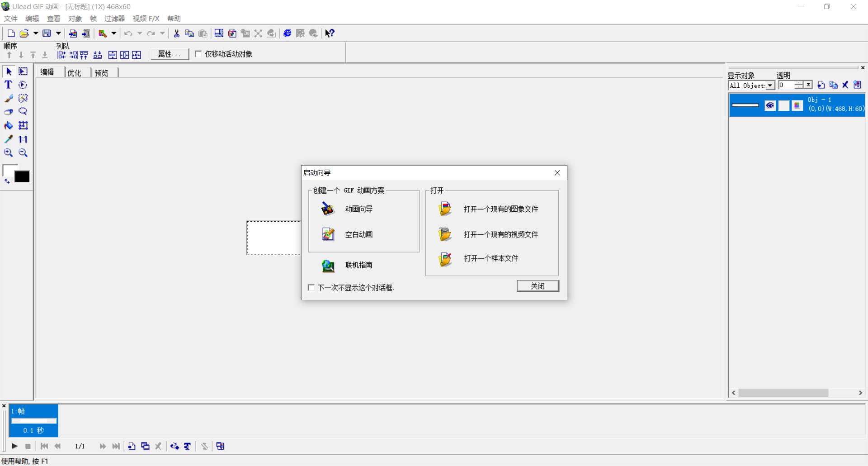Toggle 仅移动活动对象 checkbox

(x=198, y=54)
